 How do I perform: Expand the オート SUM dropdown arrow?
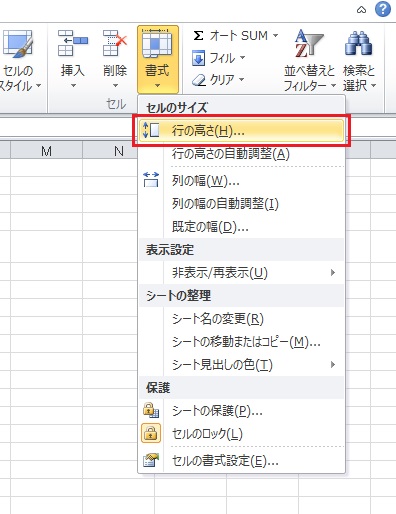275,35
